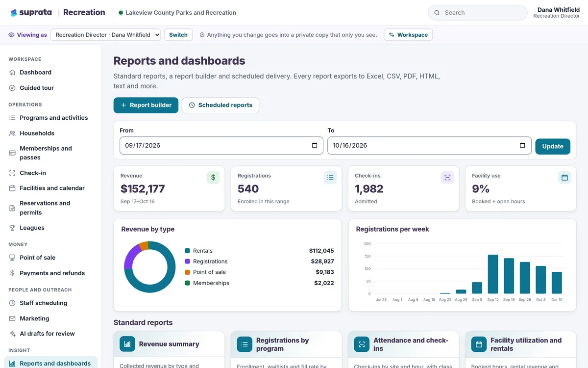Click the Leagues trophy icon
This screenshot has width=588, height=368.
(12, 228)
